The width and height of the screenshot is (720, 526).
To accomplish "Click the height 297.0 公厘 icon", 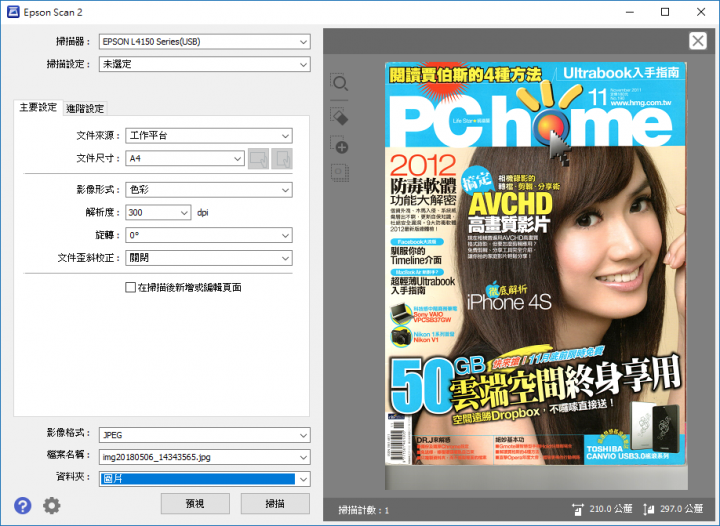I will point(648,509).
